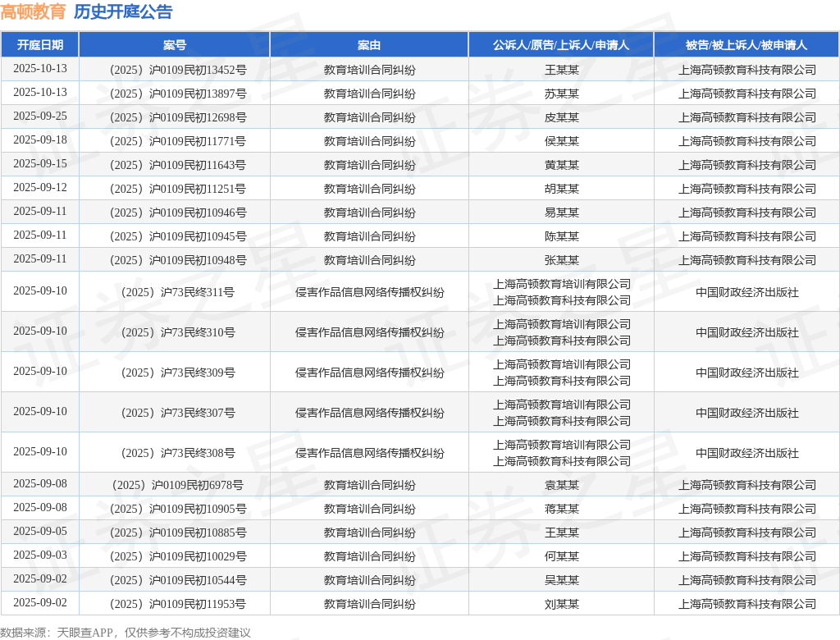840x640 pixels.
Task: Click plaintiff name 陈某某
Action: pyautogui.click(x=561, y=236)
